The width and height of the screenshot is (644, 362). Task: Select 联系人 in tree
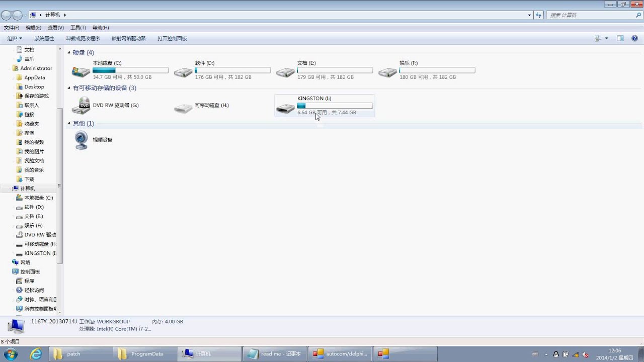point(32,105)
